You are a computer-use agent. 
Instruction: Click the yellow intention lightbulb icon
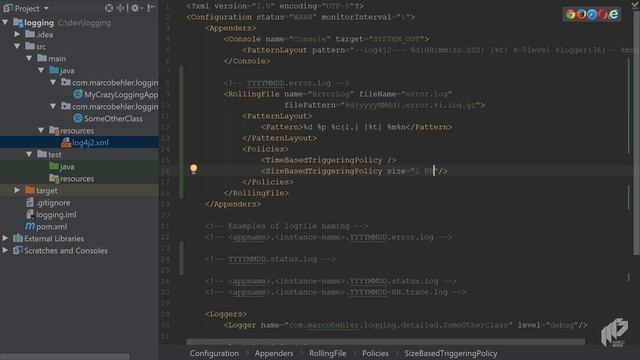coord(193,169)
